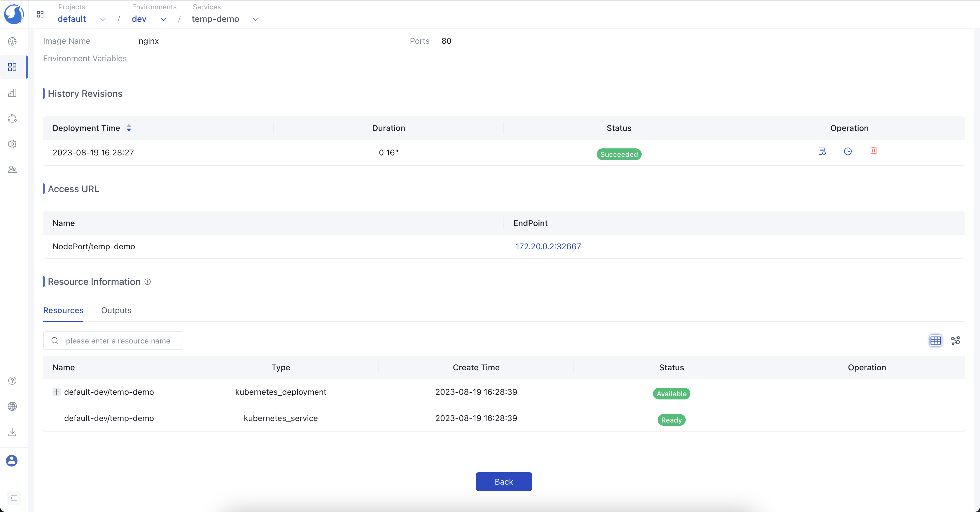
Task: Open the temp-demo service dropdown
Action: 256,20
